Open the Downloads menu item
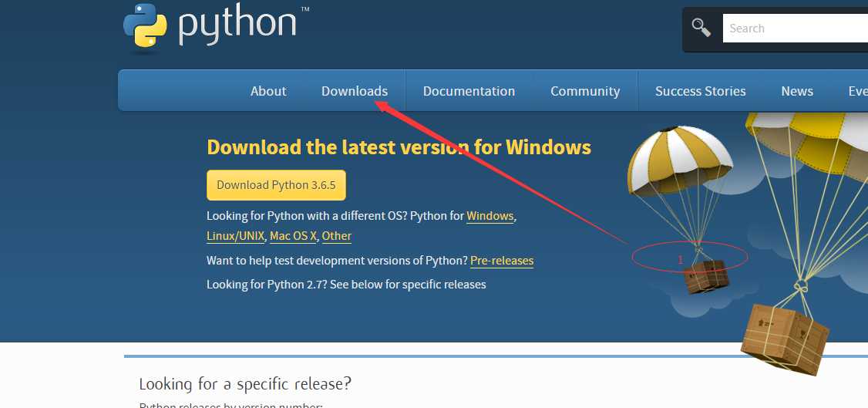The width and height of the screenshot is (868, 408). pos(355,91)
